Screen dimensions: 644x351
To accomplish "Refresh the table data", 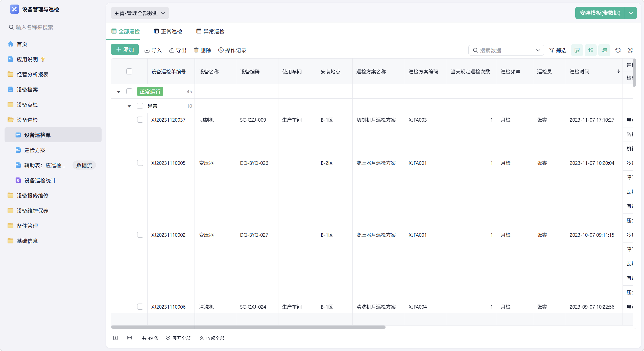I will coord(618,50).
